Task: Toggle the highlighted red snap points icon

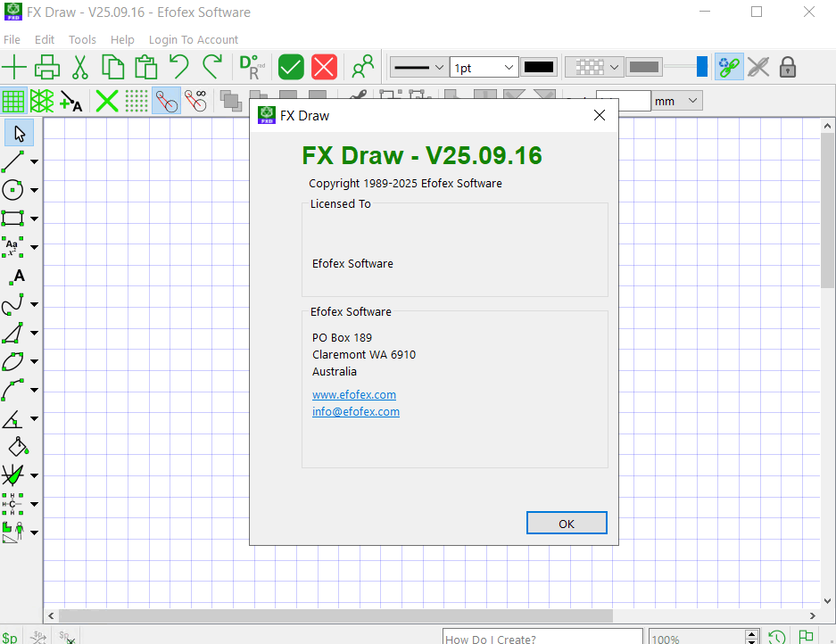Action: point(166,101)
